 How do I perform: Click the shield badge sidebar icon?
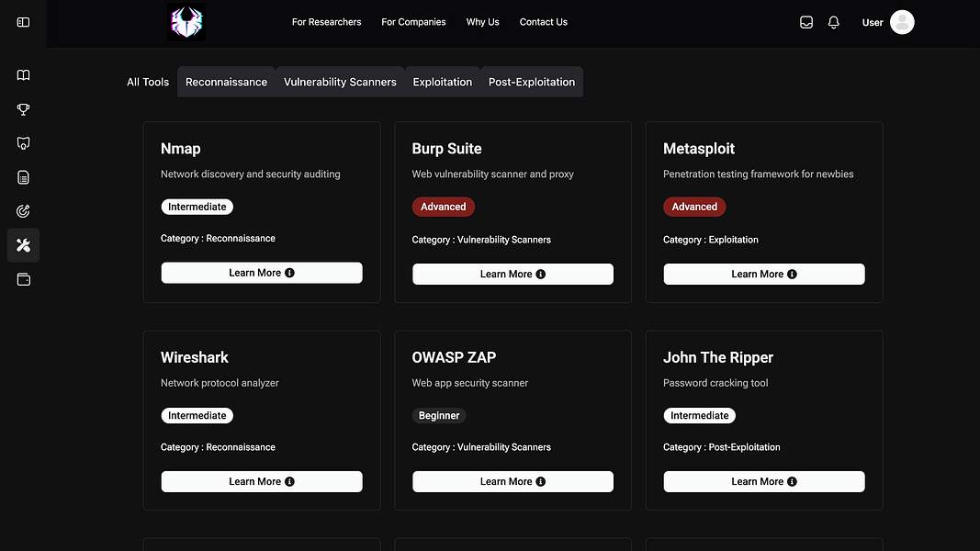[x=23, y=143]
